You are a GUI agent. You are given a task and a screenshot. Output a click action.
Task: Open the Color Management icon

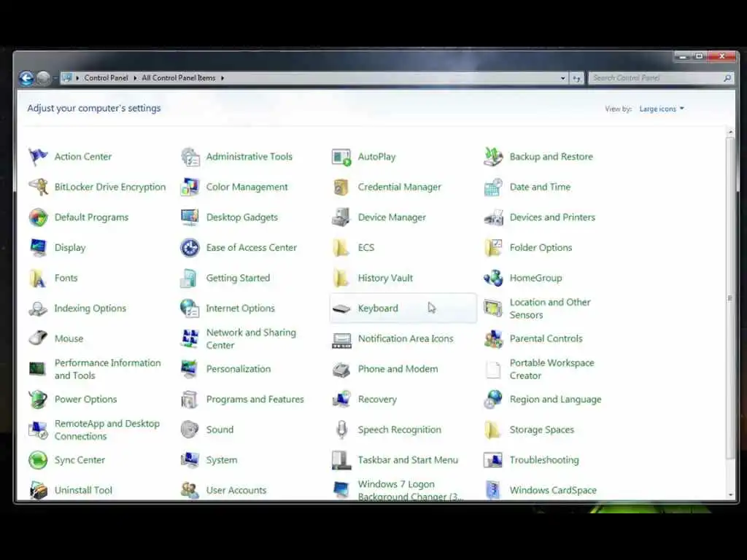pyautogui.click(x=190, y=187)
